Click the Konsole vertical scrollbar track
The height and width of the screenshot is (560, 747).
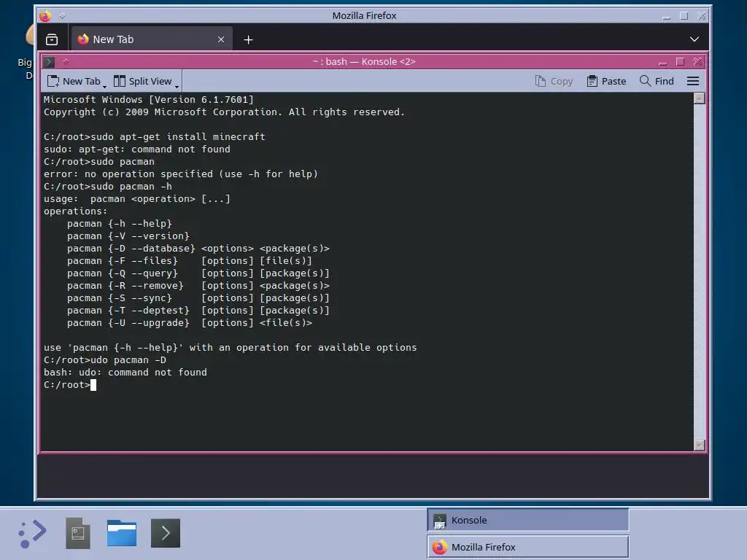(x=700, y=271)
